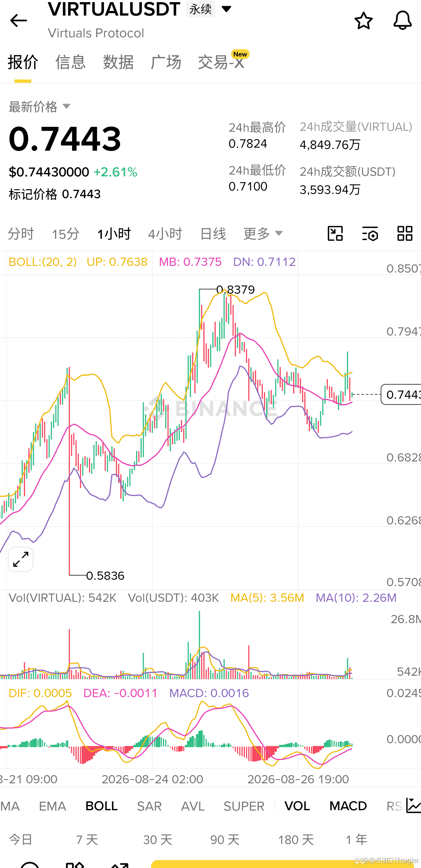
Task: Select the 15分 timeframe
Action: pos(65,233)
